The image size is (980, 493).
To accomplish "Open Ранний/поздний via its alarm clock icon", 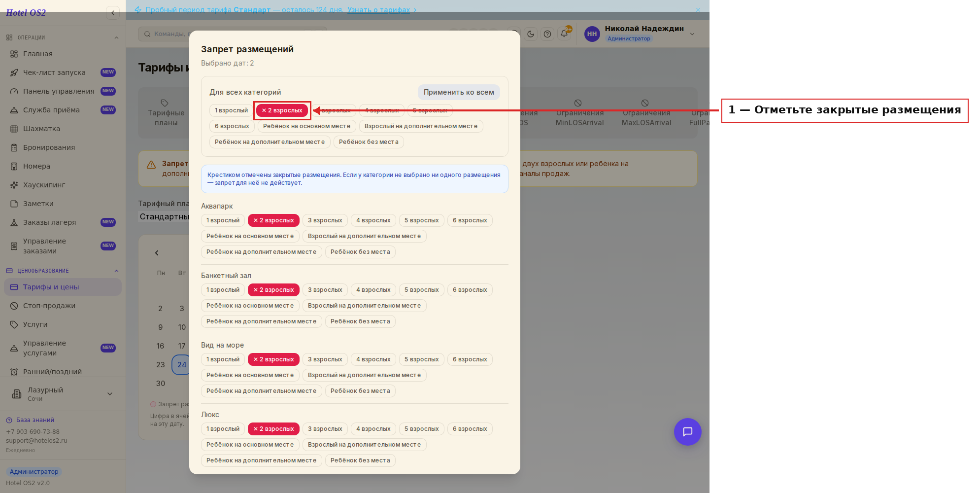I will click(x=14, y=372).
